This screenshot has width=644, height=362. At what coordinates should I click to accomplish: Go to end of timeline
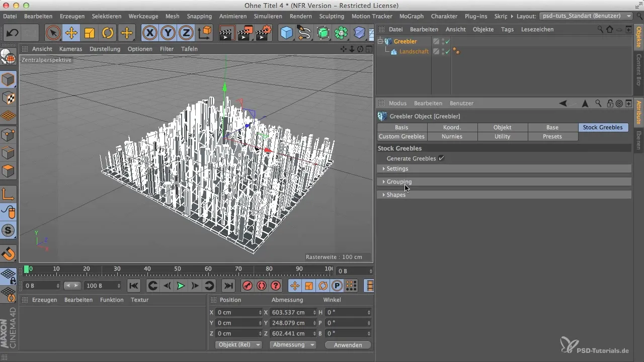[x=228, y=286]
